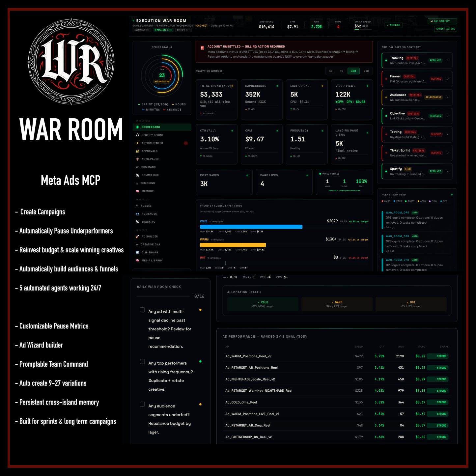Click the lock icon on CAP $200/DAY
476x476 pixels.
click(x=432, y=21)
